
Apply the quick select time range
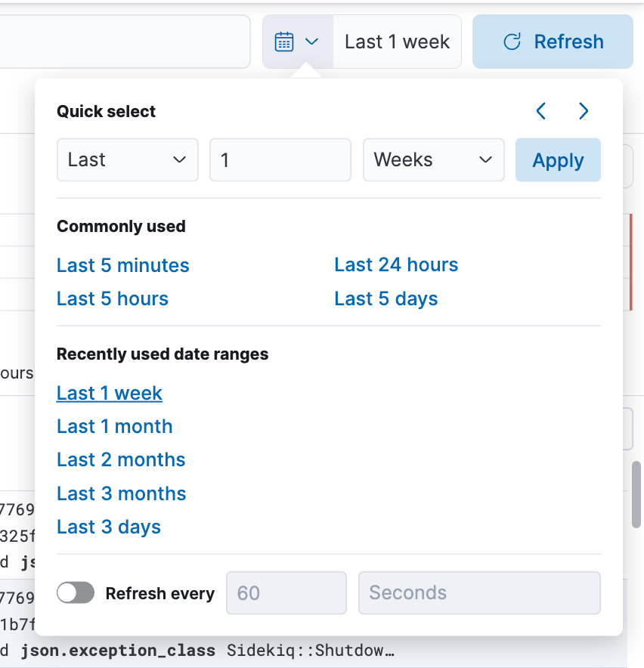558,159
